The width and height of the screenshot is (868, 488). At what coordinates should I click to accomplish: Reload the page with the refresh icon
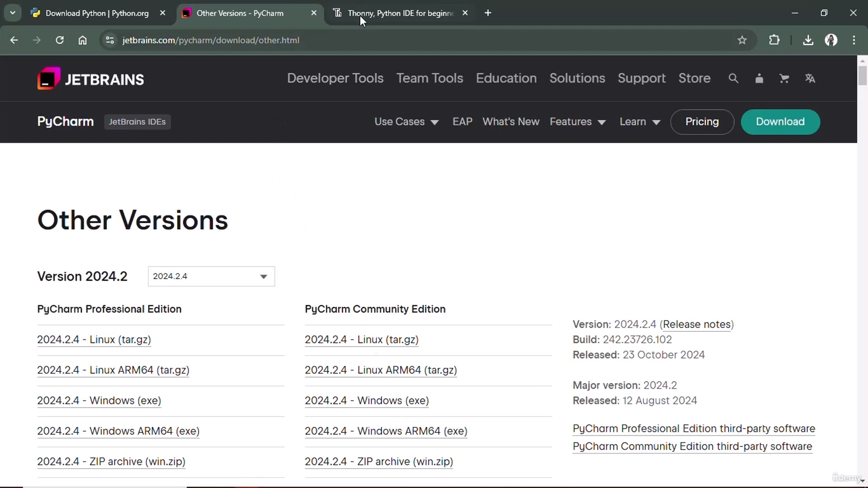point(60,40)
